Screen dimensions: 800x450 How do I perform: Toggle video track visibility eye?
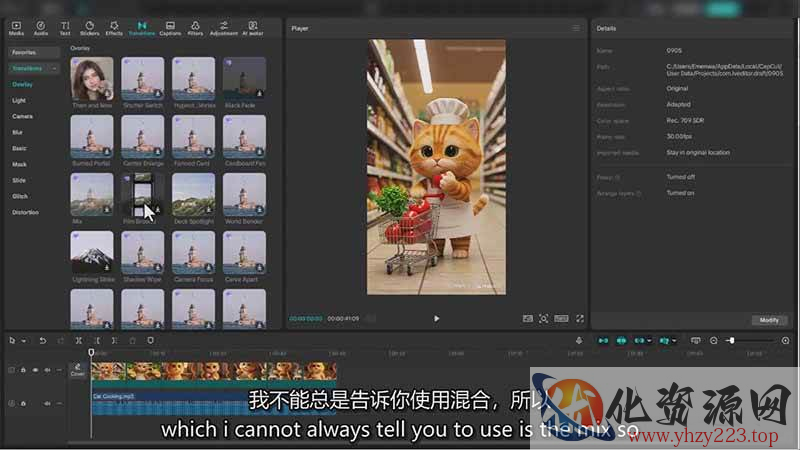35,370
